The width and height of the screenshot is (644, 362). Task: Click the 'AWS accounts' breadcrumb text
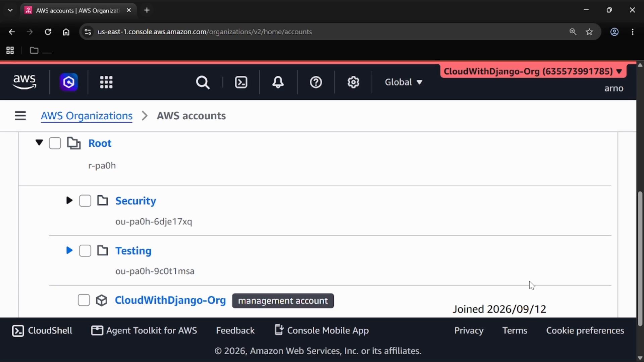(x=191, y=116)
